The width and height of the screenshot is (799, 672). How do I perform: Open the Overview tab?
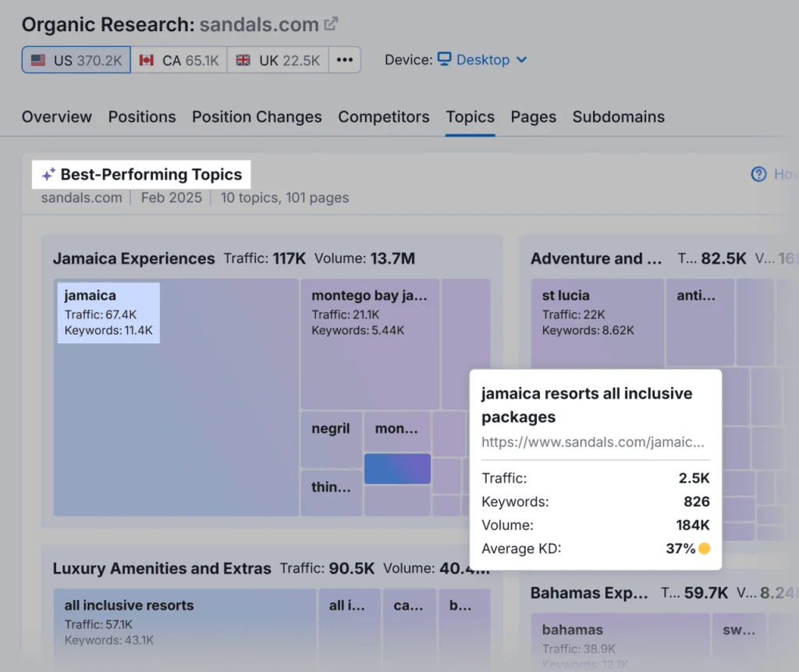(x=56, y=117)
